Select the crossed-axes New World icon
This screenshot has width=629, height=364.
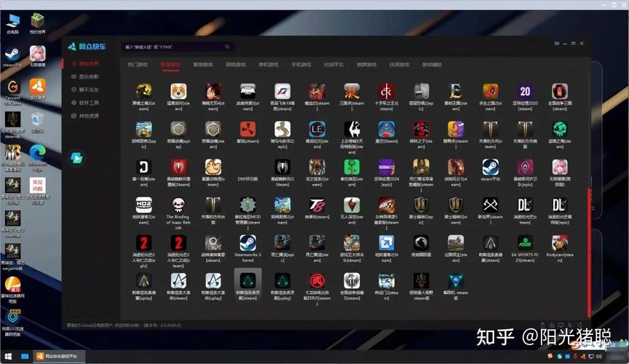490,205
